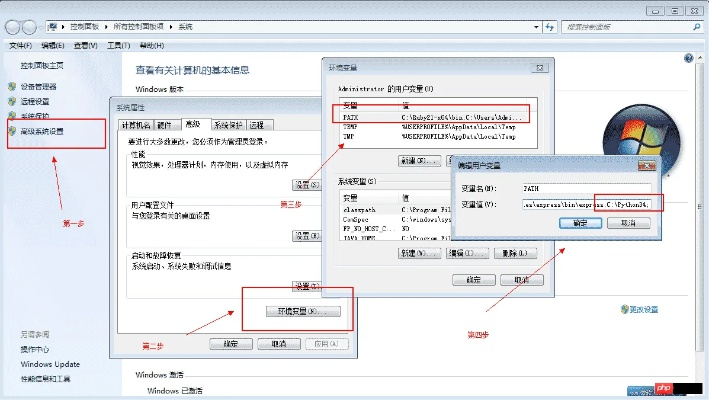Switch to the 系统保护 tab

227,125
